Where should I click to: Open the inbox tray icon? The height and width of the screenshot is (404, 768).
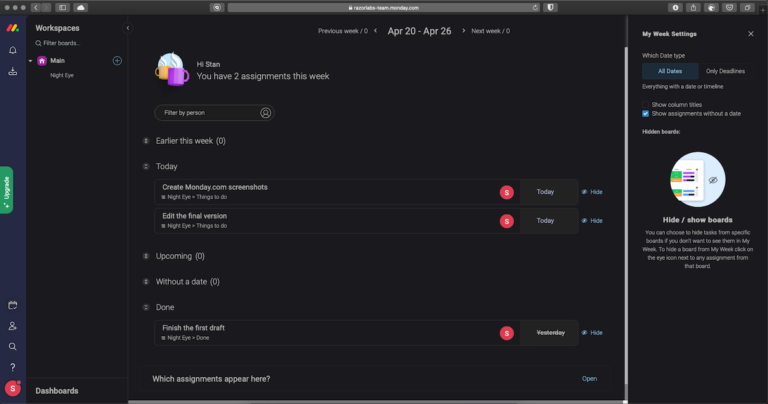coord(12,72)
